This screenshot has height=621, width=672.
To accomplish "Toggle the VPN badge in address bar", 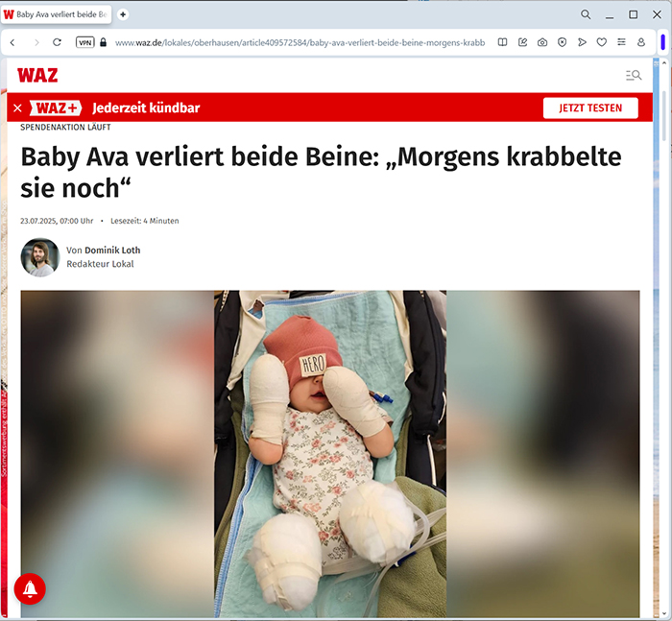I will [84, 42].
